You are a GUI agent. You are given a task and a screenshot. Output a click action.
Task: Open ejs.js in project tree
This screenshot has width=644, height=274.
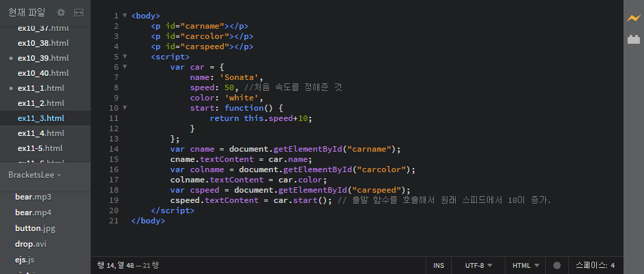[25, 260]
